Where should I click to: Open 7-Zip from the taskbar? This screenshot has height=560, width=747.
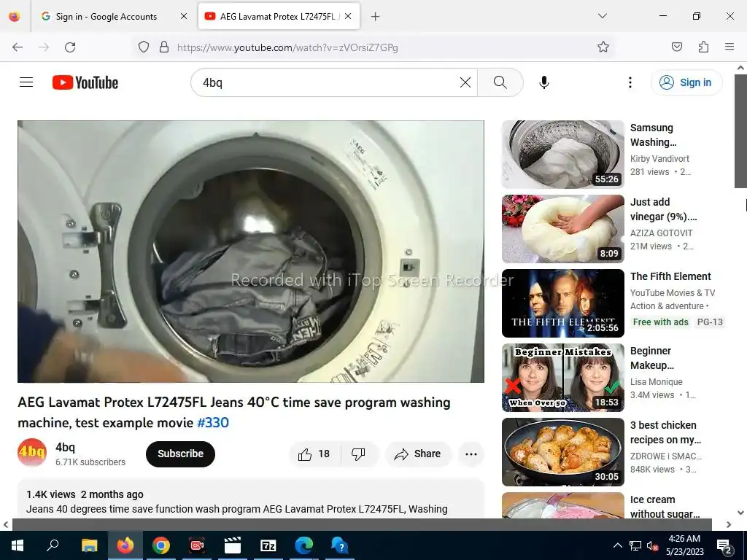[268, 545]
